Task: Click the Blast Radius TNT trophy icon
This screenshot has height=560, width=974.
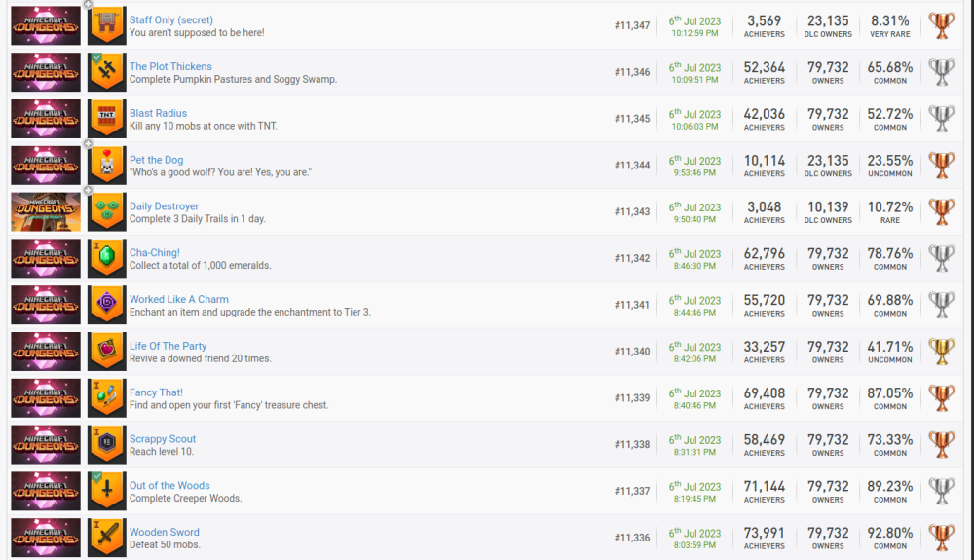Action: tap(107, 119)
